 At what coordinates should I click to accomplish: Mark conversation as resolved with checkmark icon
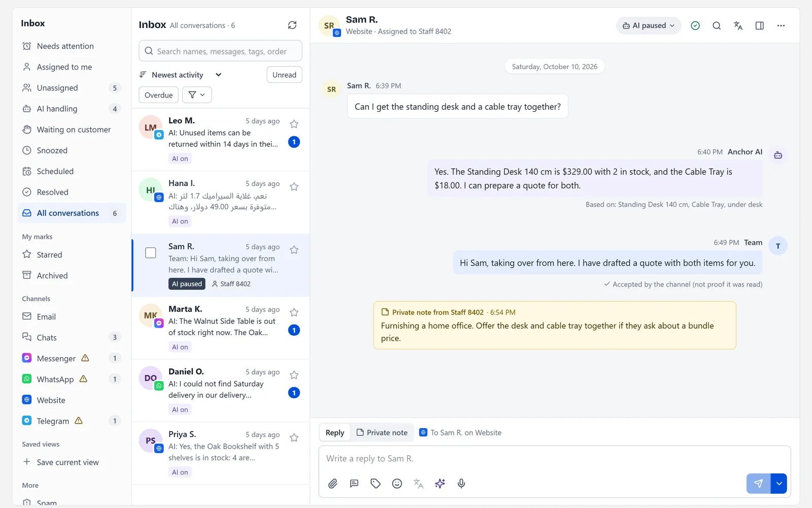(695, 25)
